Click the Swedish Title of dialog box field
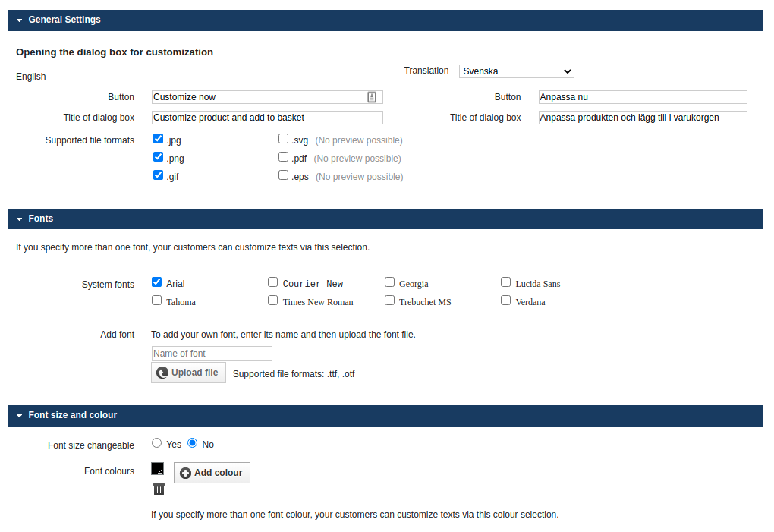Screen dimensions: 774x532 (x=643, y=118)
